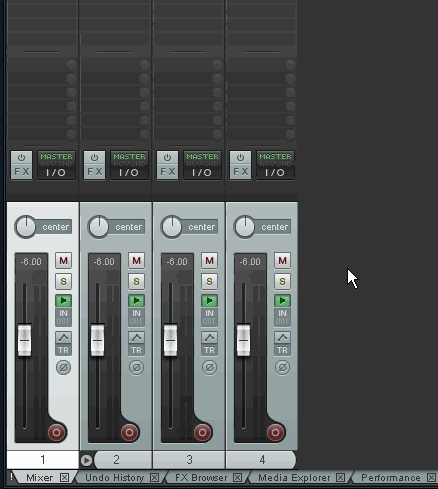Click the volume fader of track 2
Image resolution: width=438 pixels, height=489 pixels.
(x=97, y=340)
